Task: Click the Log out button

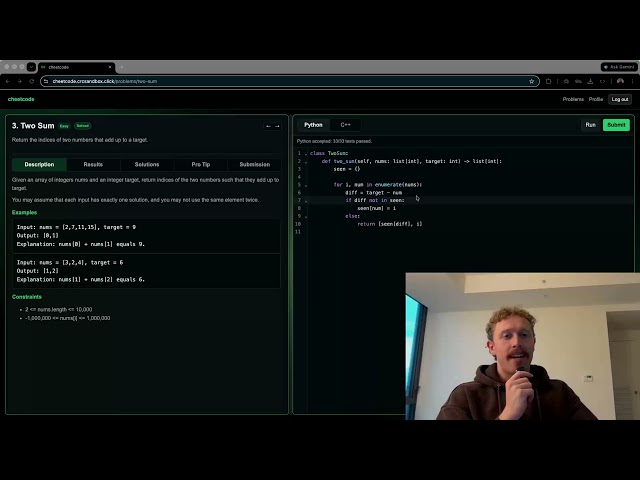Action: (620, 99)
